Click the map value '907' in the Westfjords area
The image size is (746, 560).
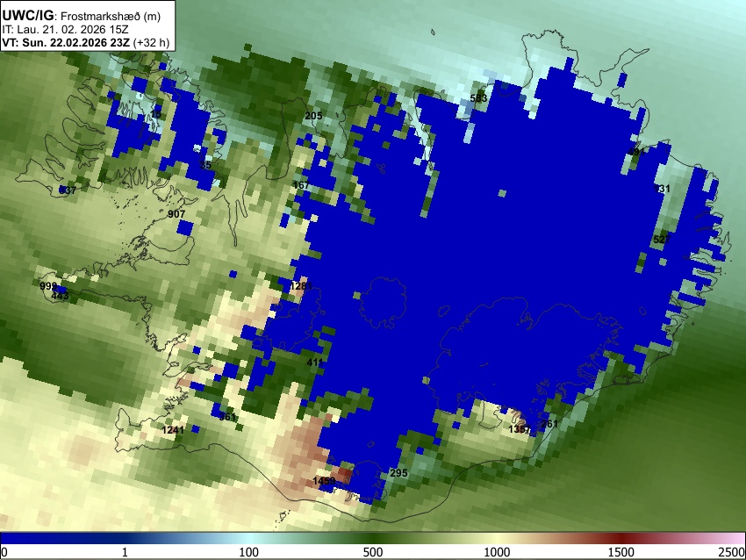click(x=176, y=214)
